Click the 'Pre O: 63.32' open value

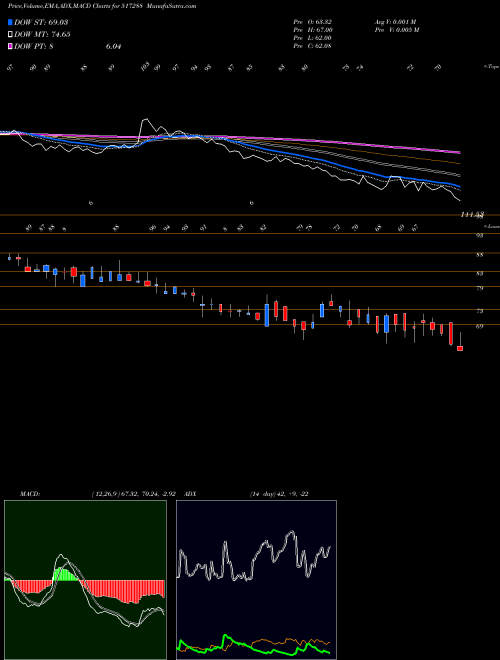pyautogui.click(x=314, y=22)
